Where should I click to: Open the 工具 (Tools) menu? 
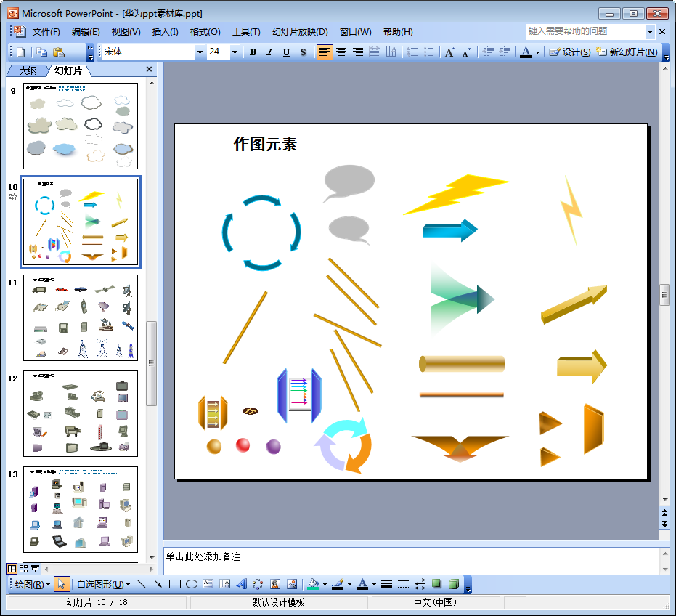click(246, 32)
